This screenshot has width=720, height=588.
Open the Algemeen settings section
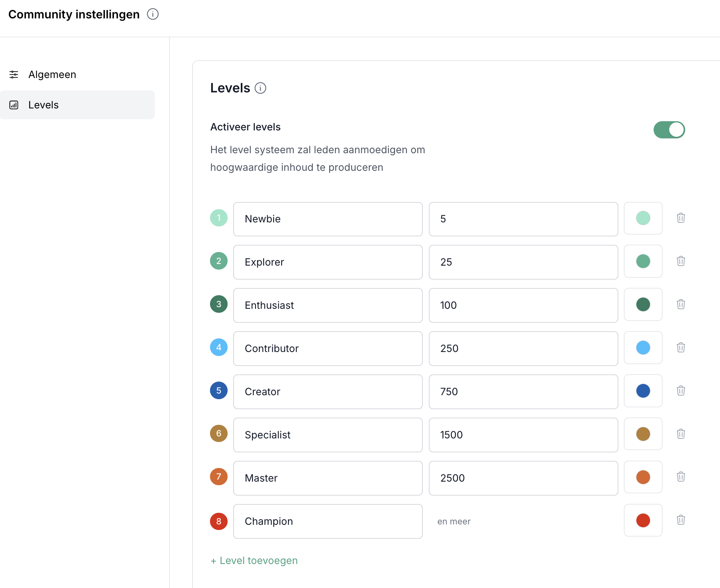click(x=52, y=75)
